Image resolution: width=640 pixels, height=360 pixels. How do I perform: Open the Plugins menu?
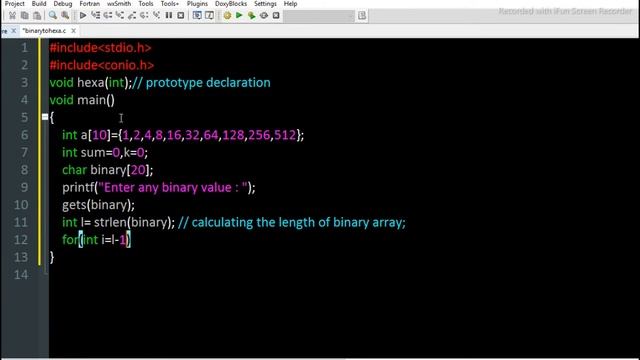(x=197, y=4)
